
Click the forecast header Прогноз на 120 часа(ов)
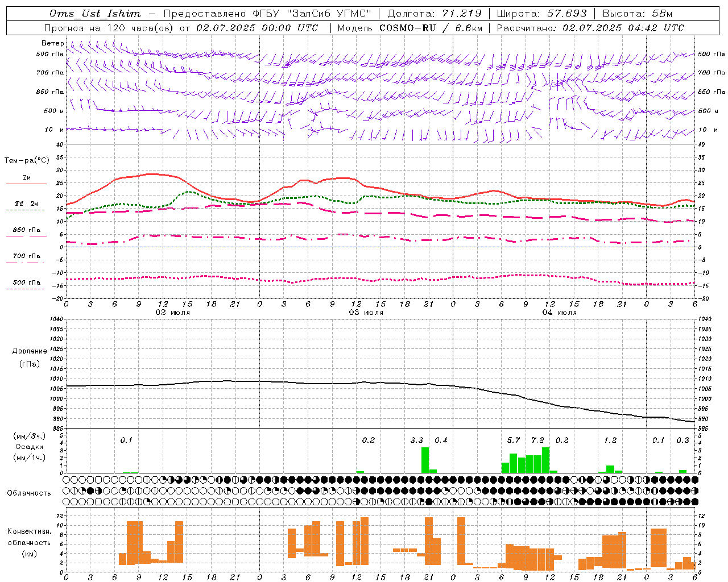pyautogui.click(x=109, y=28)
